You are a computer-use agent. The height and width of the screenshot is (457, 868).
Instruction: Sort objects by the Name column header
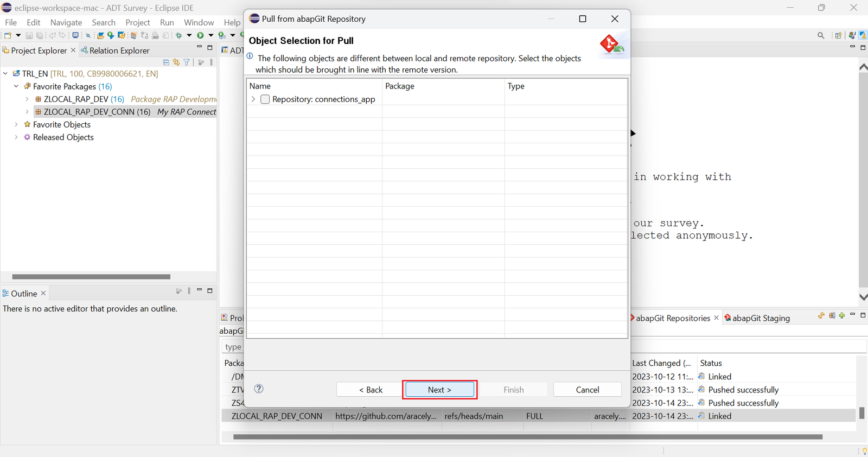(x=315, y=86)
